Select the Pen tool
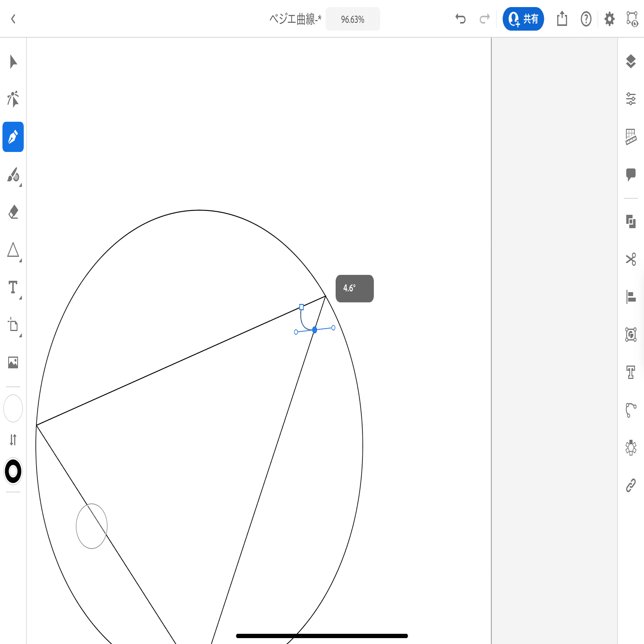 pos(13,137)
